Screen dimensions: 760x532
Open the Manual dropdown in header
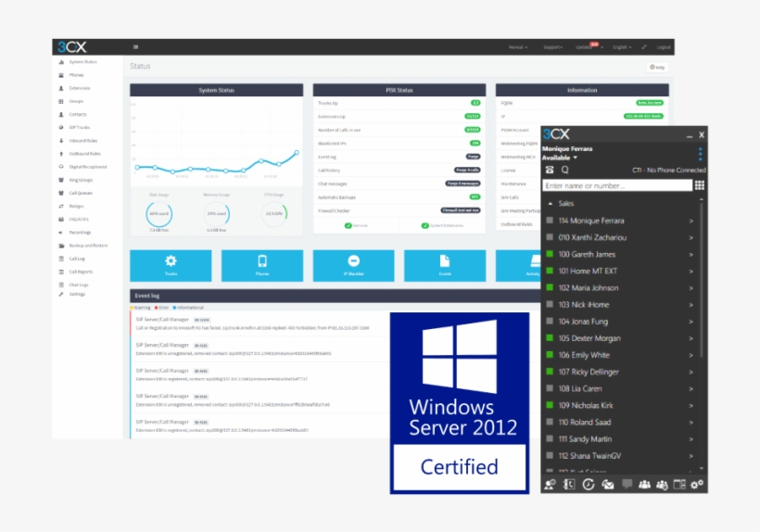pyautogui.click(x=518, y=47)
